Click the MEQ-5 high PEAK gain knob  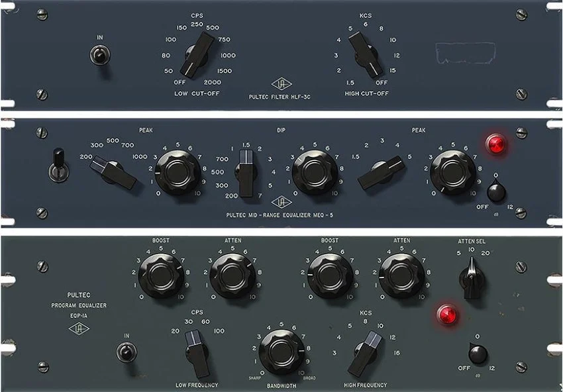pos(453,173)
